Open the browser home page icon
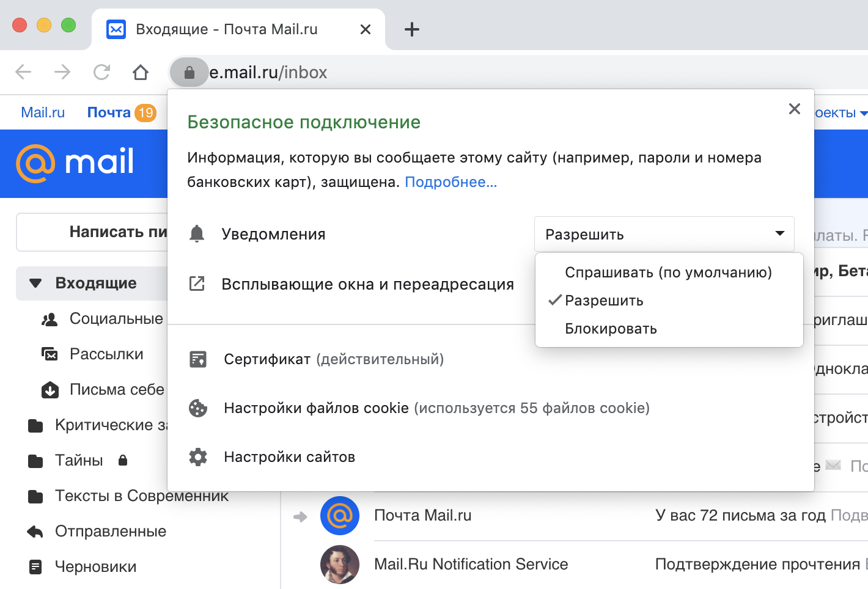Screen dimensions: 868x589 point(141,72)
